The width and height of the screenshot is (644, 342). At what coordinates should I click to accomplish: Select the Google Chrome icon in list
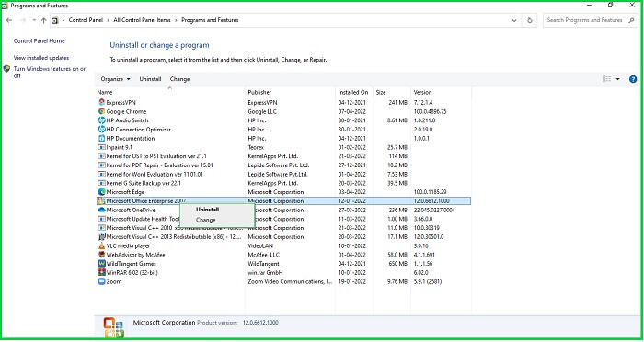click(x=101, y=111)
